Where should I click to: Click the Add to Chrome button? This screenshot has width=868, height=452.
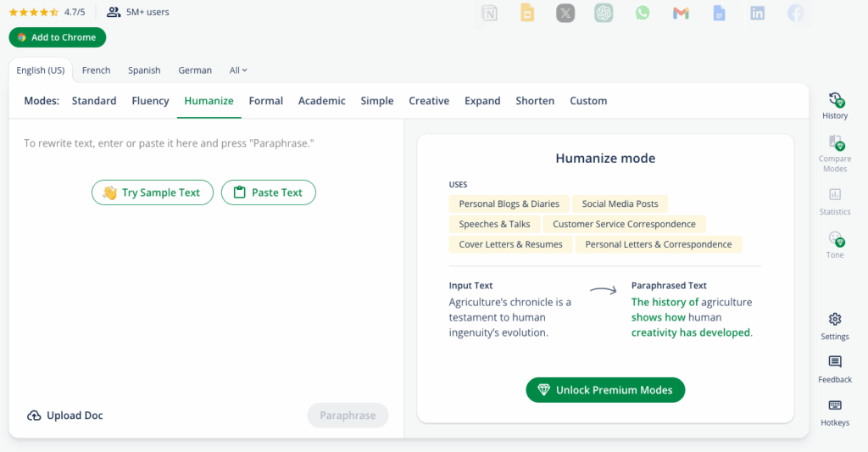click(x=58, y=37)
